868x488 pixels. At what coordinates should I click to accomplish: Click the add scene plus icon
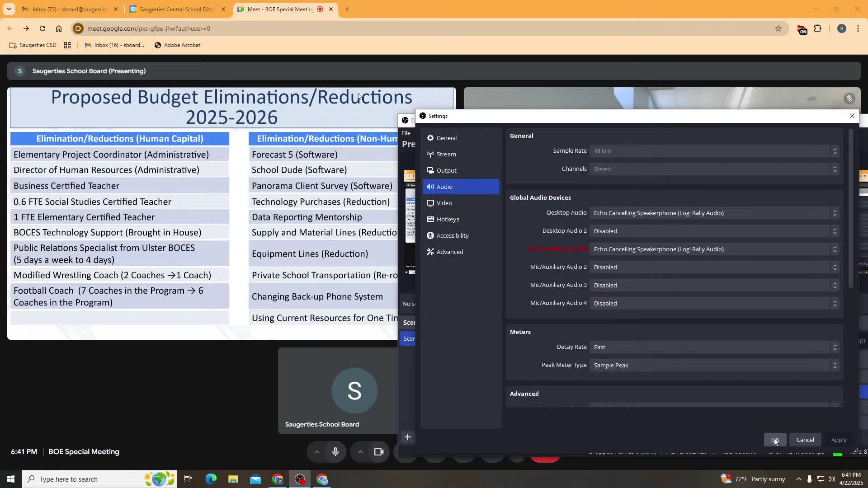pyautogui.click(x=407, y=437)
